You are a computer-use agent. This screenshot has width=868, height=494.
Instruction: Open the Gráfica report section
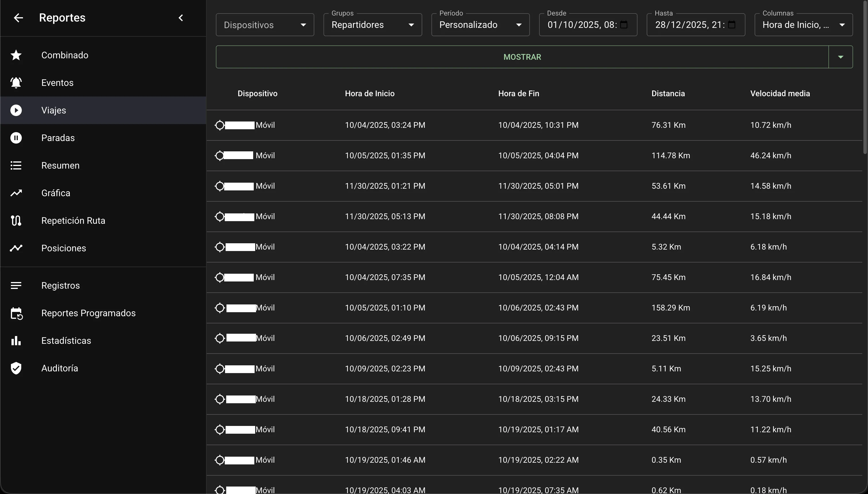click(x=55, y=193)
